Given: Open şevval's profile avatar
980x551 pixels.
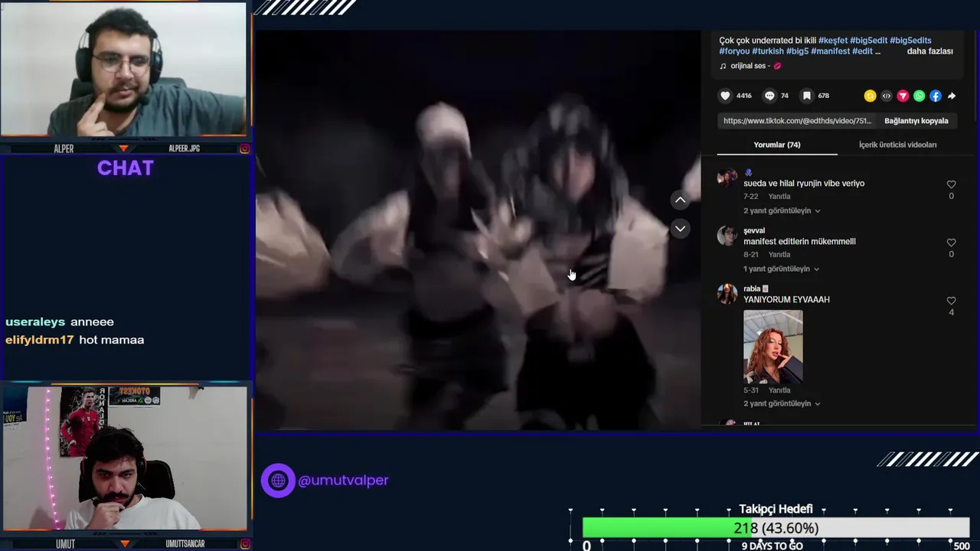Looking at the screenshot, I should point(727,236).
